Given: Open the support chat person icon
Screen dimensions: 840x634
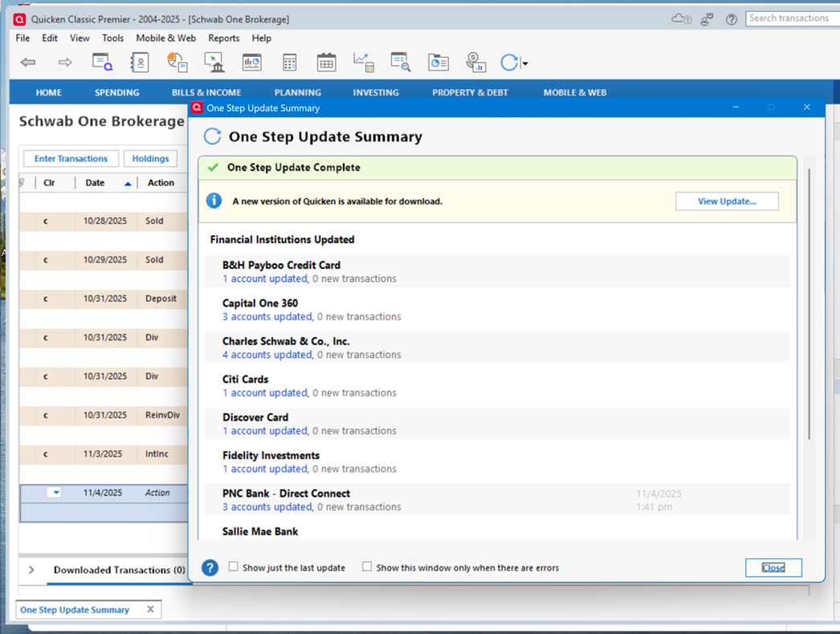Looking at the screenshot, I should (x=707, y=19).
